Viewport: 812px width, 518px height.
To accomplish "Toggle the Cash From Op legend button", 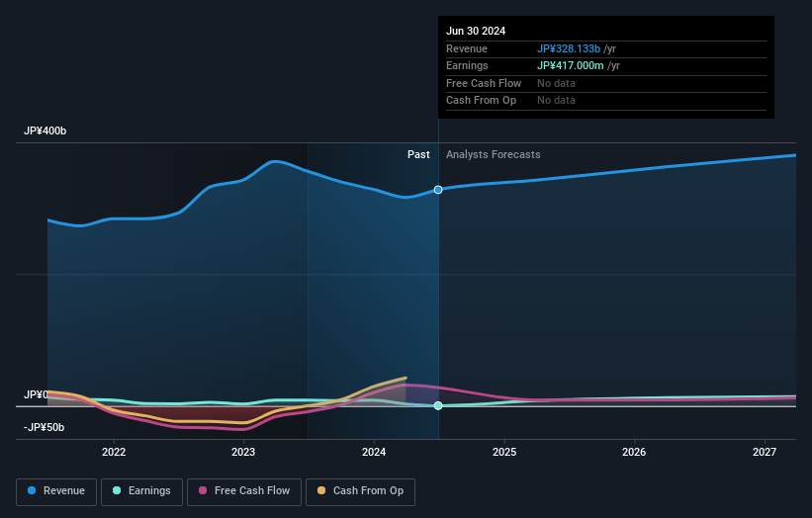I will click(x=360, y=491).
